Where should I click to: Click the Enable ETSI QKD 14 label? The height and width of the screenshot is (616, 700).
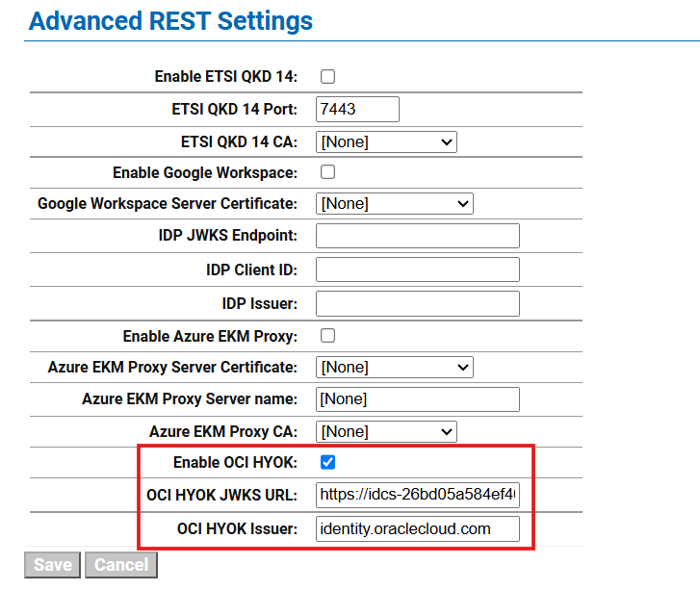(226, 76)
